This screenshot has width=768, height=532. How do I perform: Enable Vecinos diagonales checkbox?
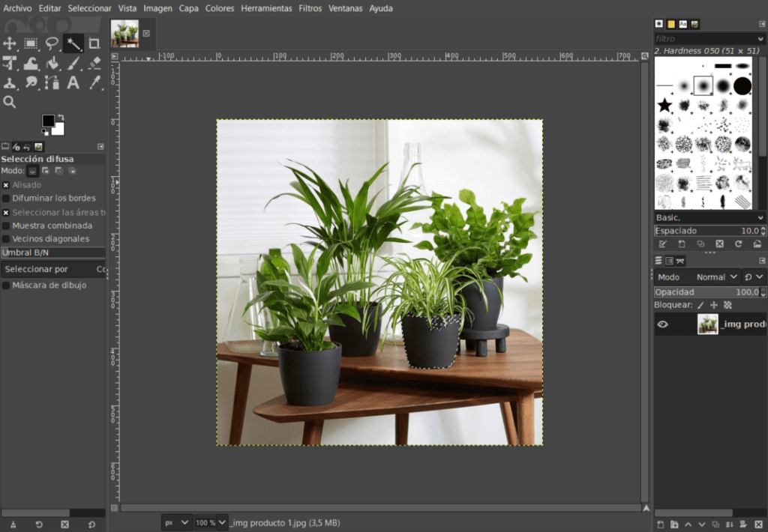(6, 239)
